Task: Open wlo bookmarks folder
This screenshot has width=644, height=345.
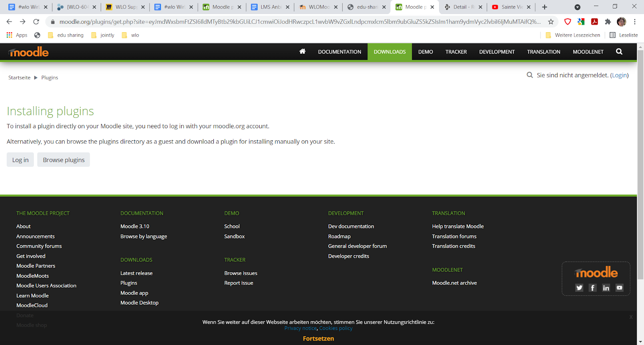Action: pyautogui.click(x=130, y=35)
